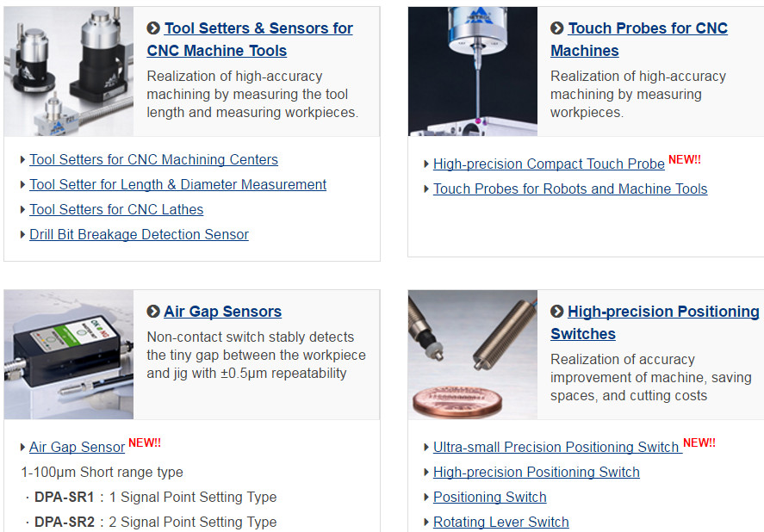The image size is (764, 532).
Task: Click arrow icon beside Tool Setters & Sensors heading
Action: point(153,28)
